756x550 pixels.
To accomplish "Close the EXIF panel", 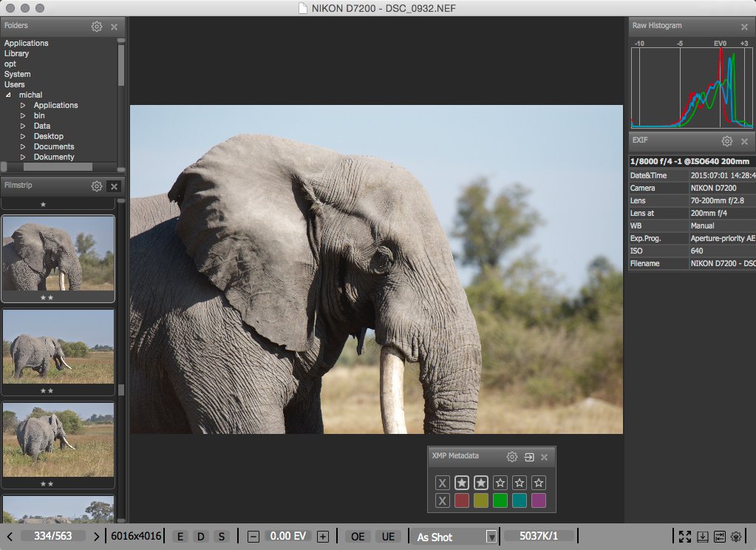I will [x=744, y=141].
